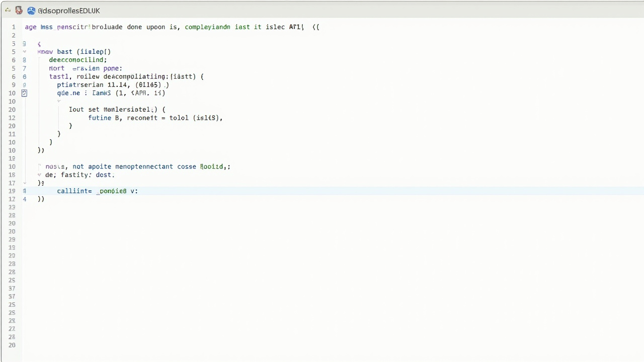Screen dimensions: 644x362
Task: Collapse the fold arrow below the 'qde.ne' line
Action: pyautogui.click(x=59, y=101)
